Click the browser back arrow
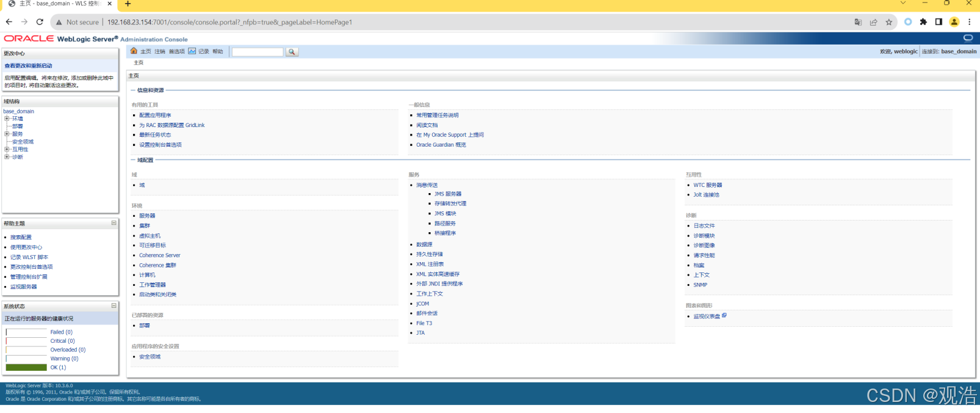 pos(9,22)
